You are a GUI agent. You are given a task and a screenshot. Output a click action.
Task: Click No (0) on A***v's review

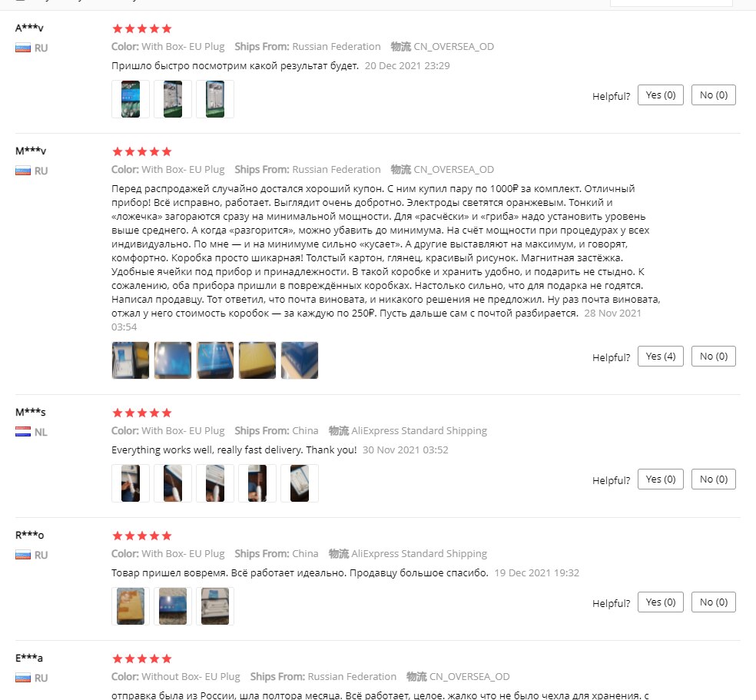(714, 95)
